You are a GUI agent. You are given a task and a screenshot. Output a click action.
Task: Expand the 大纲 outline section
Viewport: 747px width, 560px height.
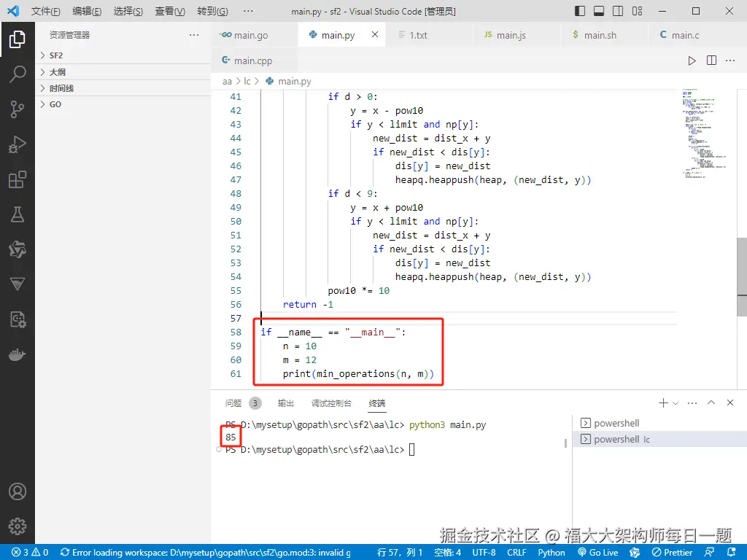click(123, 72)
